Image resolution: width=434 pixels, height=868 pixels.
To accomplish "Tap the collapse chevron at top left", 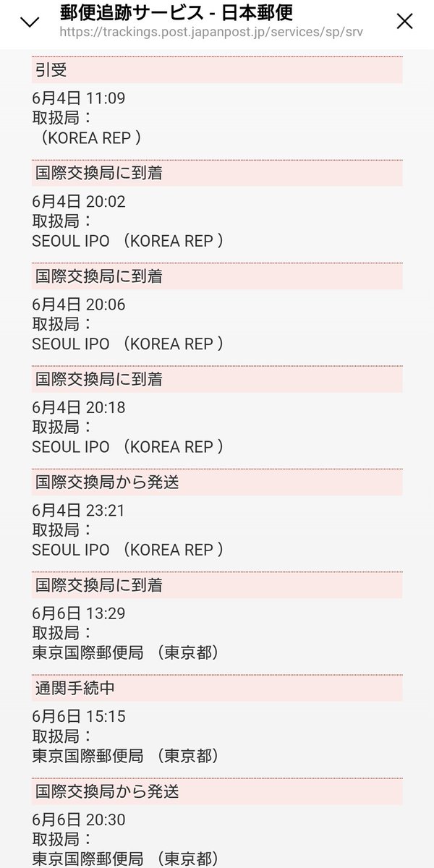I will pos(30,22).
